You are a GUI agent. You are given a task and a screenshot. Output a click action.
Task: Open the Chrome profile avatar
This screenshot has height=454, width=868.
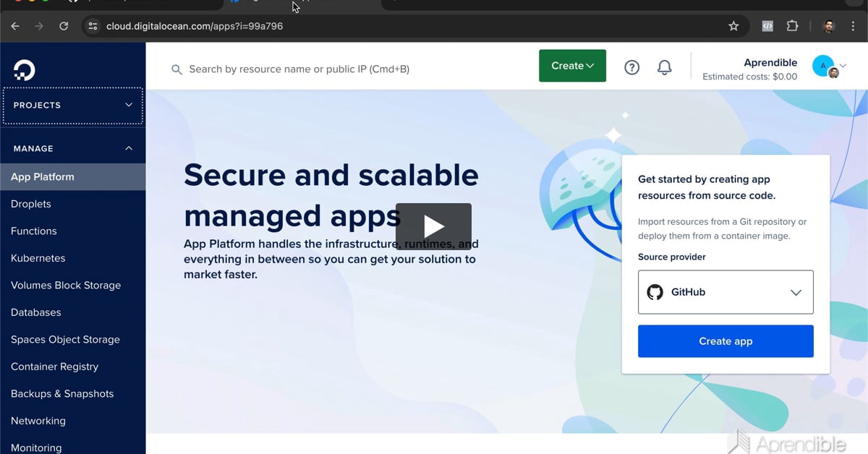829,26
